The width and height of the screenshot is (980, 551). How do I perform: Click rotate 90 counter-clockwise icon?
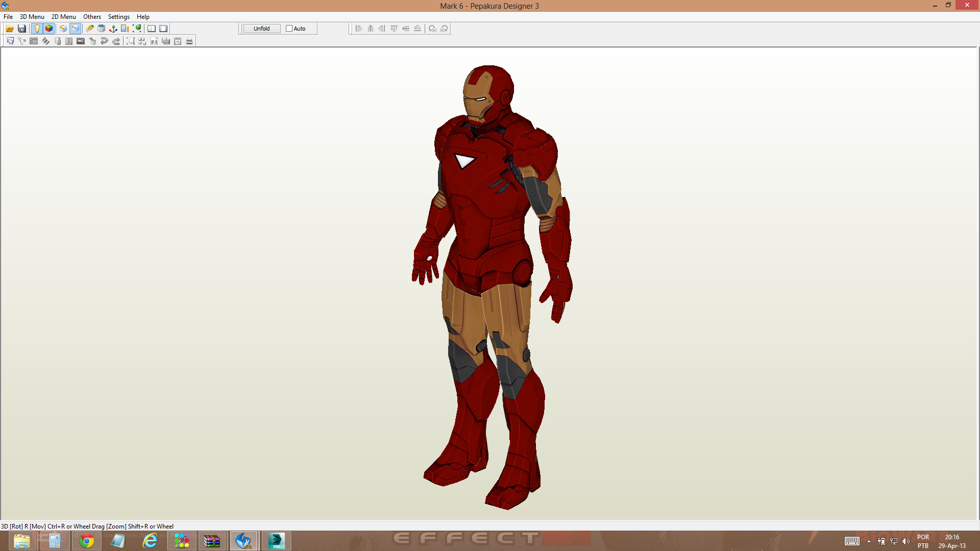pos(432,29)
